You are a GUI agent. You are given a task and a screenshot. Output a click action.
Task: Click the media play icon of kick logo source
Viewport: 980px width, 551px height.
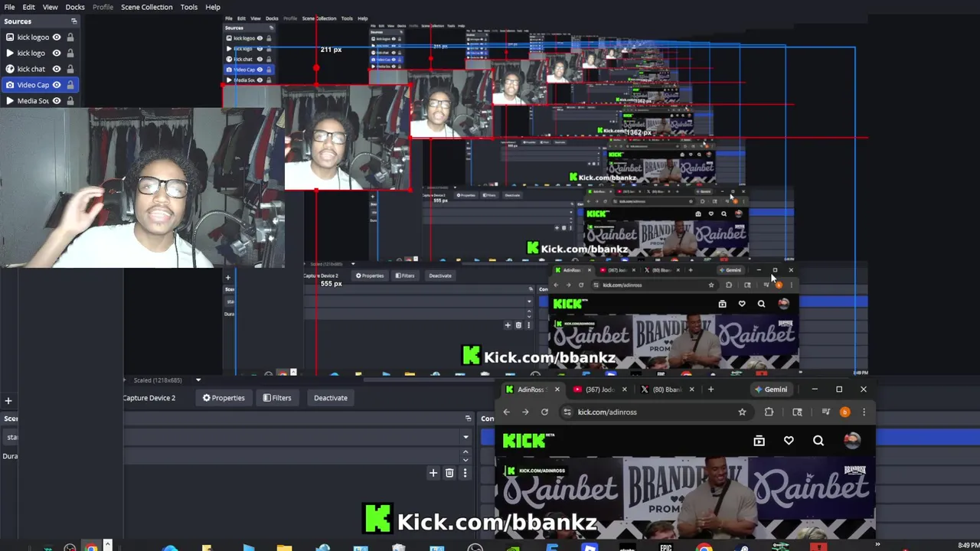click(9, 53)
